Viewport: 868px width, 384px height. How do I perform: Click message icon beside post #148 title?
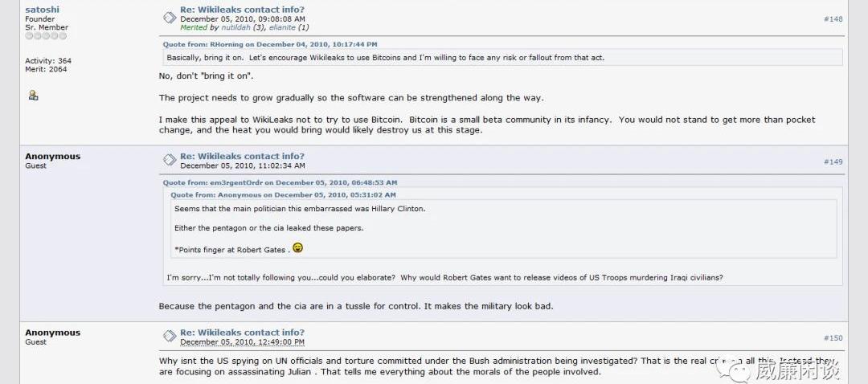pos(170,18)
